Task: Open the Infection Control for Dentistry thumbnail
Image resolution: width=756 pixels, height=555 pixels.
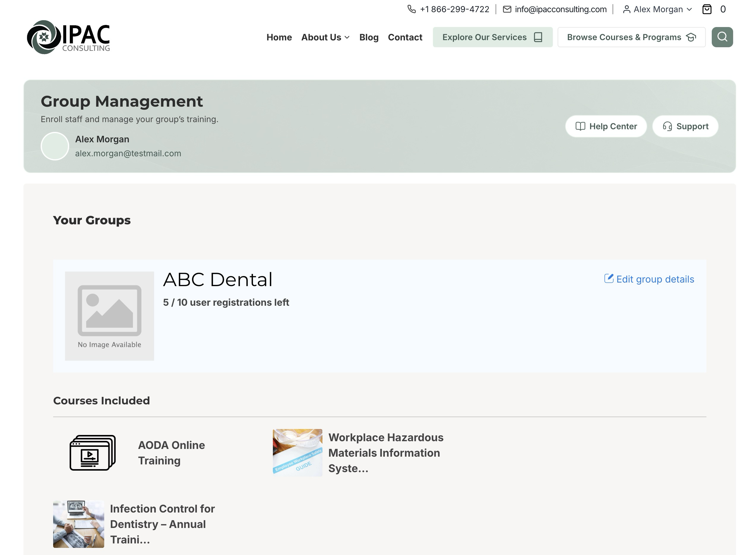Action: click(79, 524)
